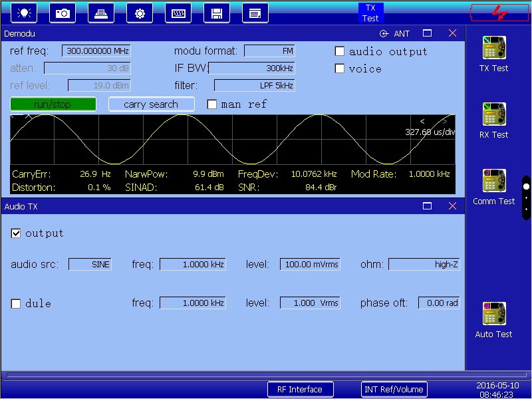Uncheck the Audio TX output checkbox
This screenshot has height=399, width=532.
16,233
